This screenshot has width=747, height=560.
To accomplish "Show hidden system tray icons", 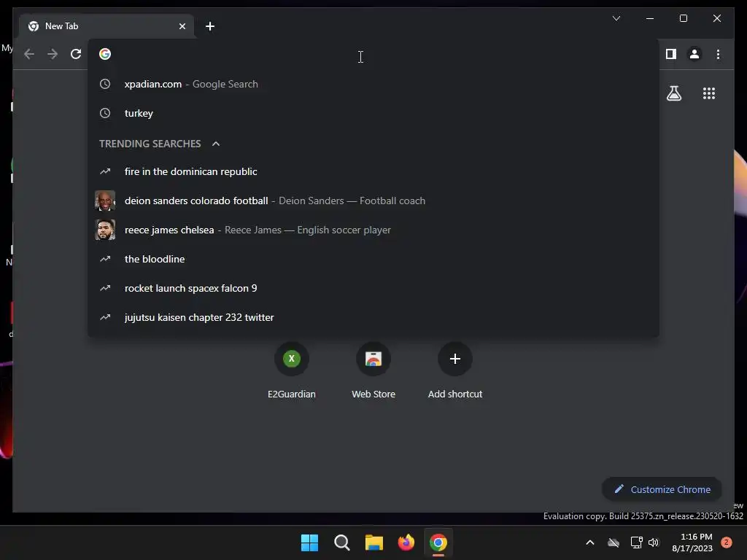I will point(589,542).
